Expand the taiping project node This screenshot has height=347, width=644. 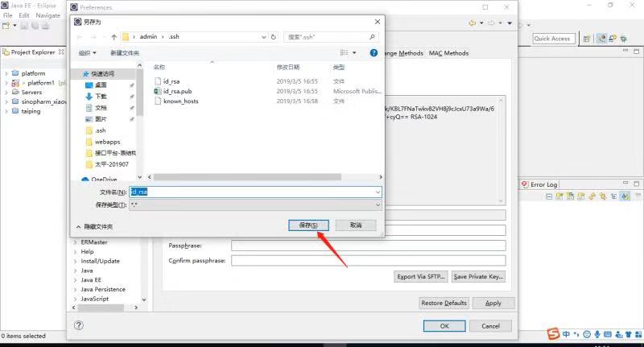coord(6,111)
